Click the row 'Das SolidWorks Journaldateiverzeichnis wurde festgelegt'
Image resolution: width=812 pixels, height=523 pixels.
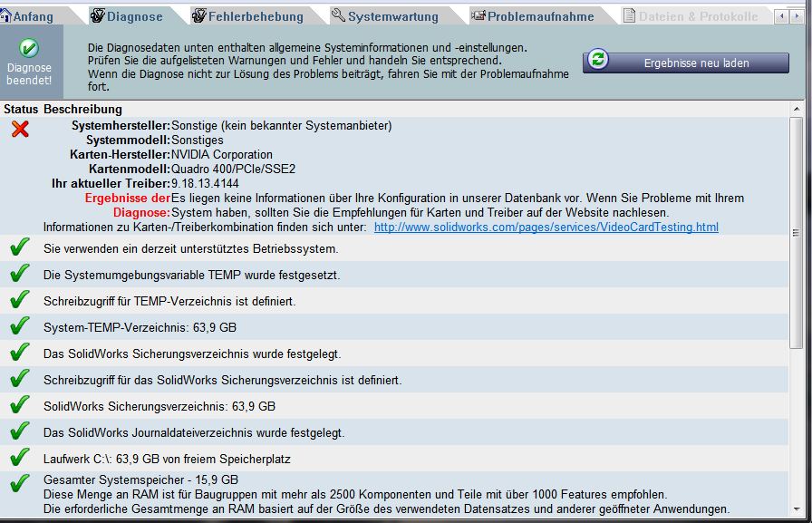394,432
